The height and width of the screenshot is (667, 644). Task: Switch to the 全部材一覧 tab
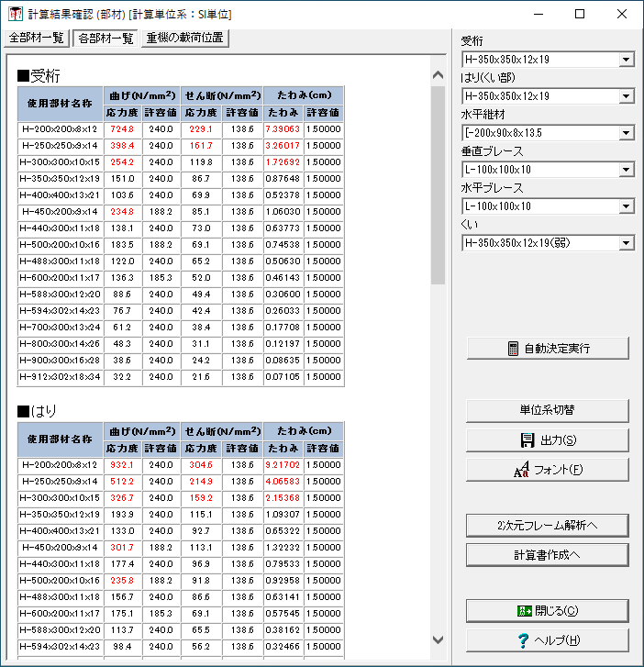[x=37, y=38]
